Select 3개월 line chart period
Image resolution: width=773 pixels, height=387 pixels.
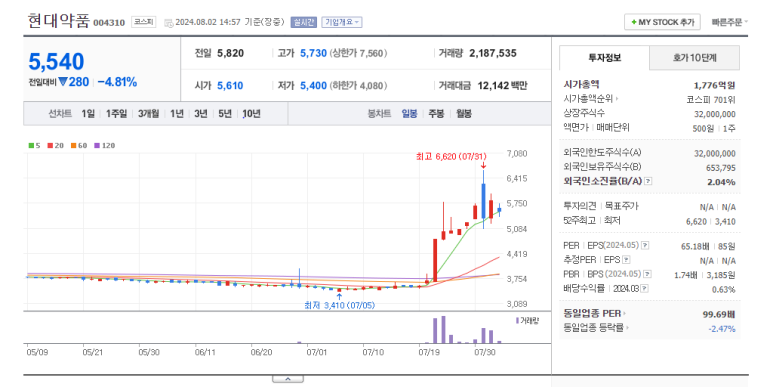pyautogui.click(x=148, y=114)
